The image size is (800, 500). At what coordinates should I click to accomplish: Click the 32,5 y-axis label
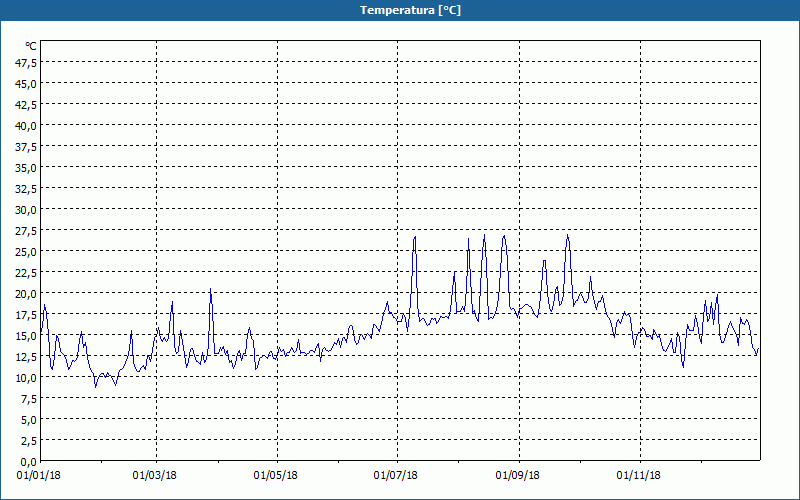pyautogui.click(x=27, y=189)
